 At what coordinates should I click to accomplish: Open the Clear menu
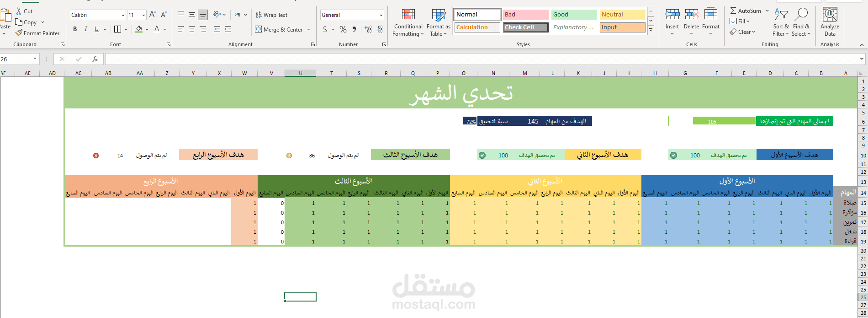coord(742,32)
